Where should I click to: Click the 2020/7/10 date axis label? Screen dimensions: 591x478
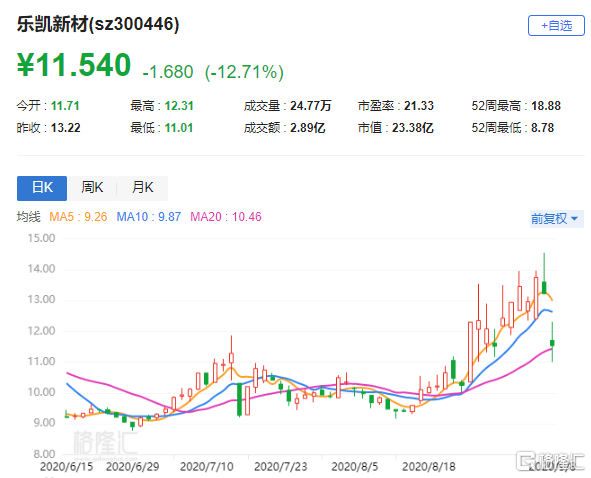(x=207, y=467)
